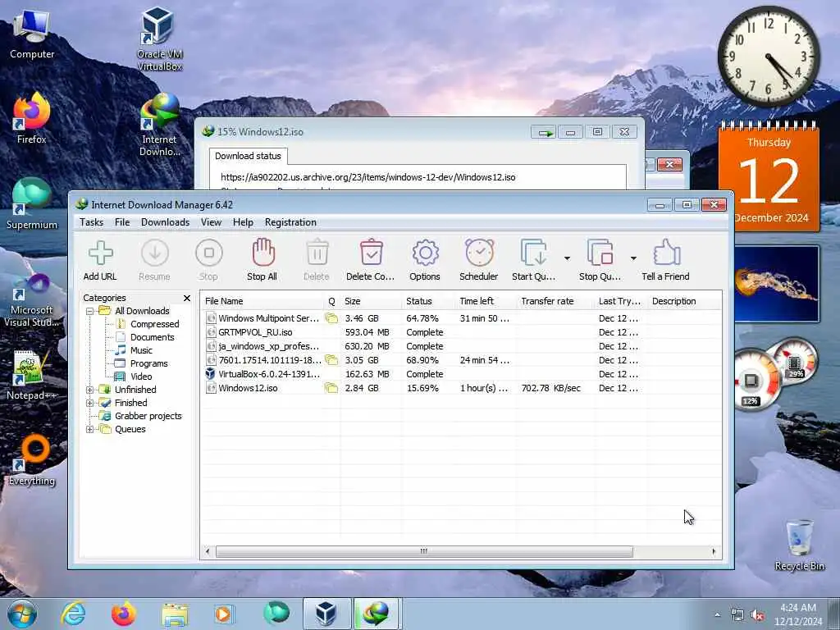840x630 pixels.
Task: Sort by the Size column header
Action: (x=371, y=301)
